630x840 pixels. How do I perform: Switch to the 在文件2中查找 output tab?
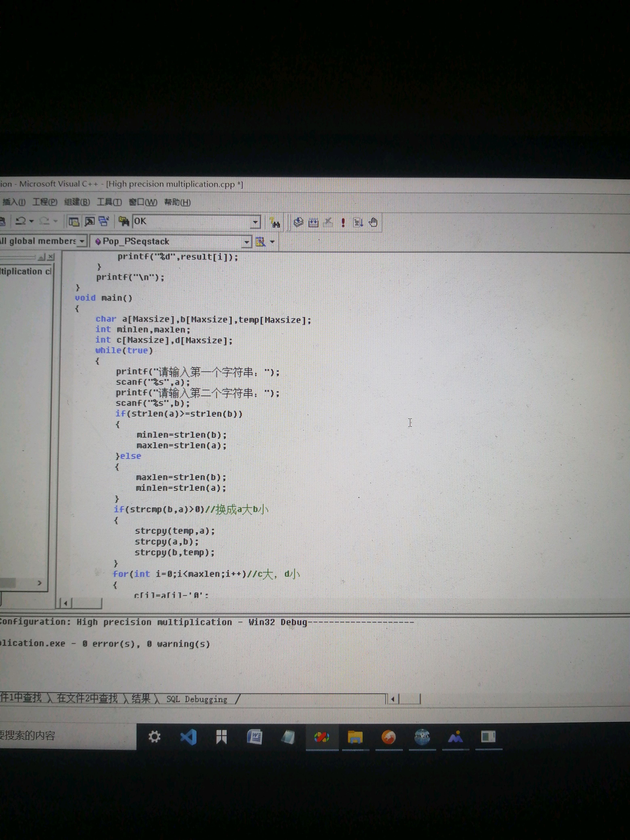pos(87,698)
